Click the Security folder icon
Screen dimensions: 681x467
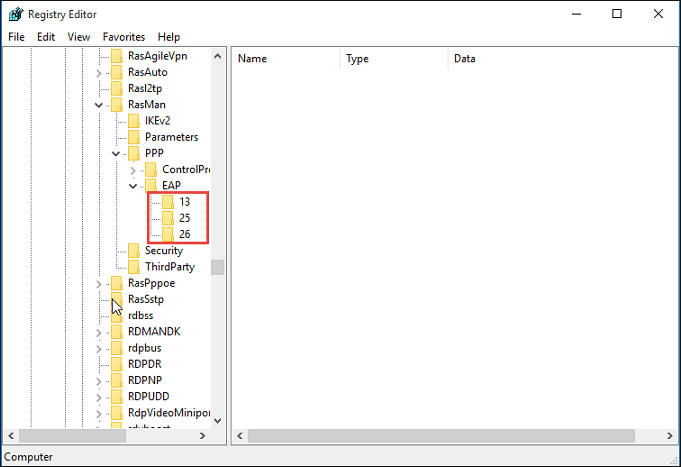pos(134,251)
